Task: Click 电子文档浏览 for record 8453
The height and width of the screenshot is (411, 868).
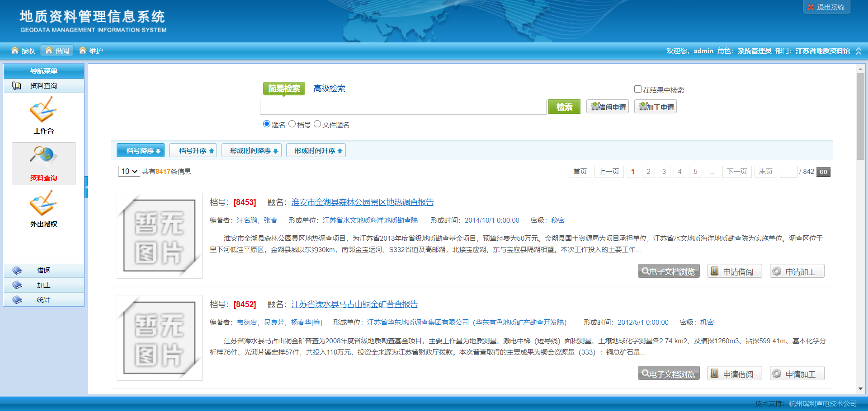Action: coord(669,271)
